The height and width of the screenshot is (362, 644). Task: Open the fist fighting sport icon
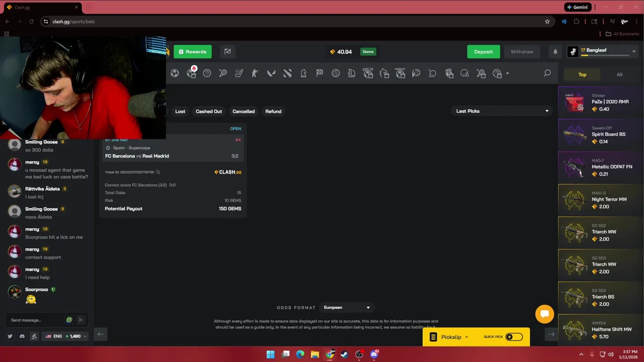point(449,73)
